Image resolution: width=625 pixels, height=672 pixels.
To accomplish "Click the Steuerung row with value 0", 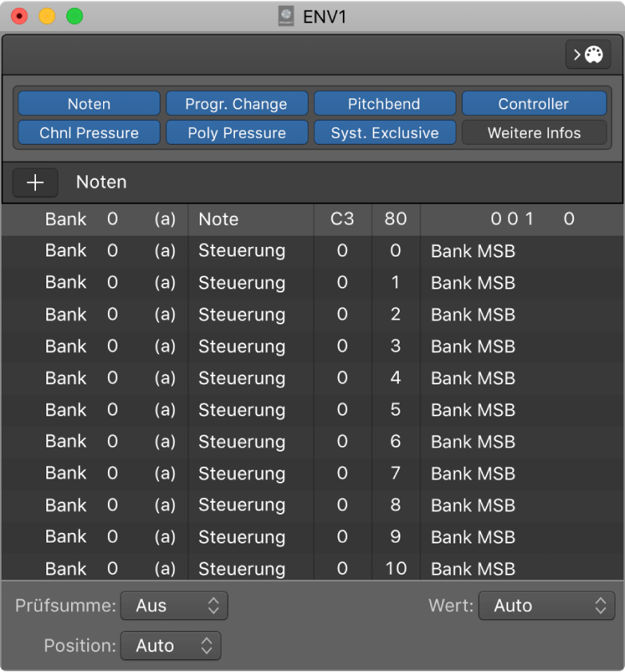I will (x=241, y=251).
